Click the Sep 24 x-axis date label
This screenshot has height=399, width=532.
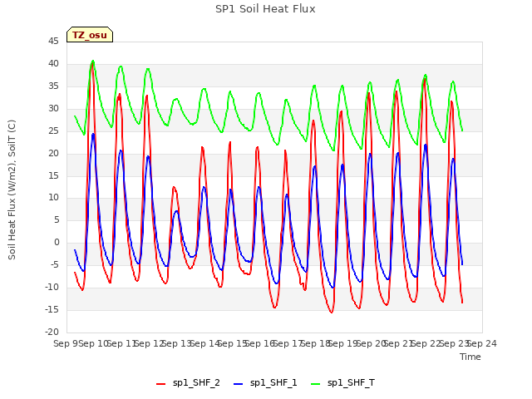tap(482, 344)
